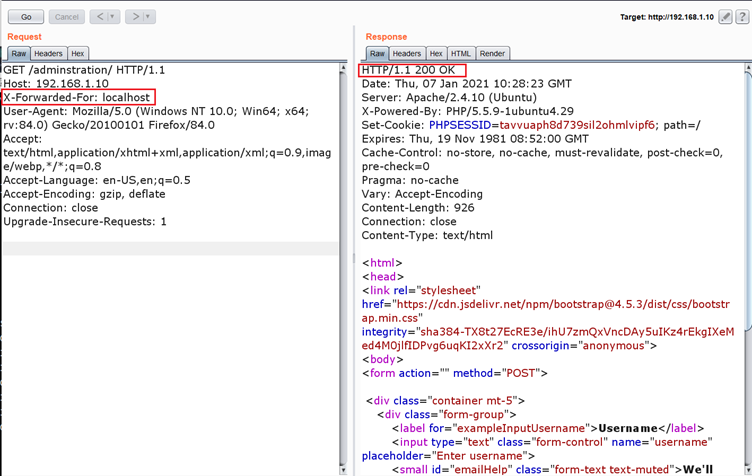Click the divider handle between Request and Response
The width and height of the screenshot is (752, 476).
click(x=353, y=260)
